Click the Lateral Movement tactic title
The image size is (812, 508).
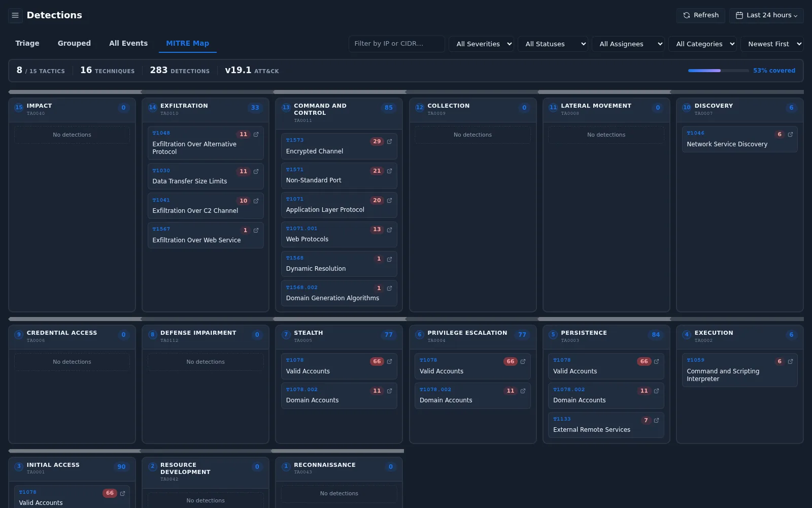pos(596,106)
